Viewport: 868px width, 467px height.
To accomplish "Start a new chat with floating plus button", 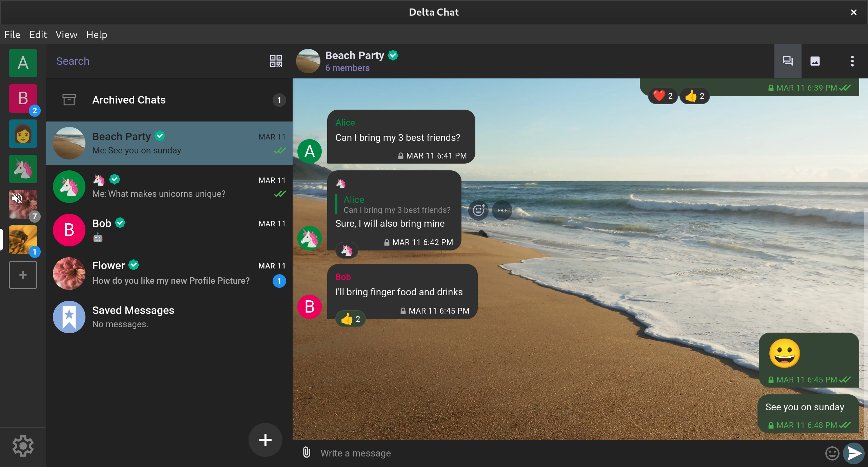I will [x=265, y=440].
